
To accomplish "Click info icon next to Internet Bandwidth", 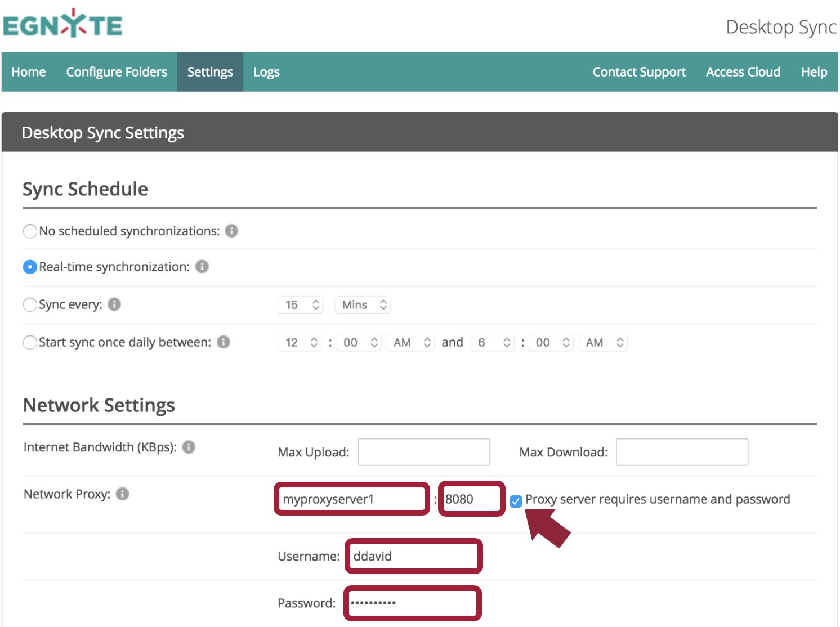I will coord(189,447).
